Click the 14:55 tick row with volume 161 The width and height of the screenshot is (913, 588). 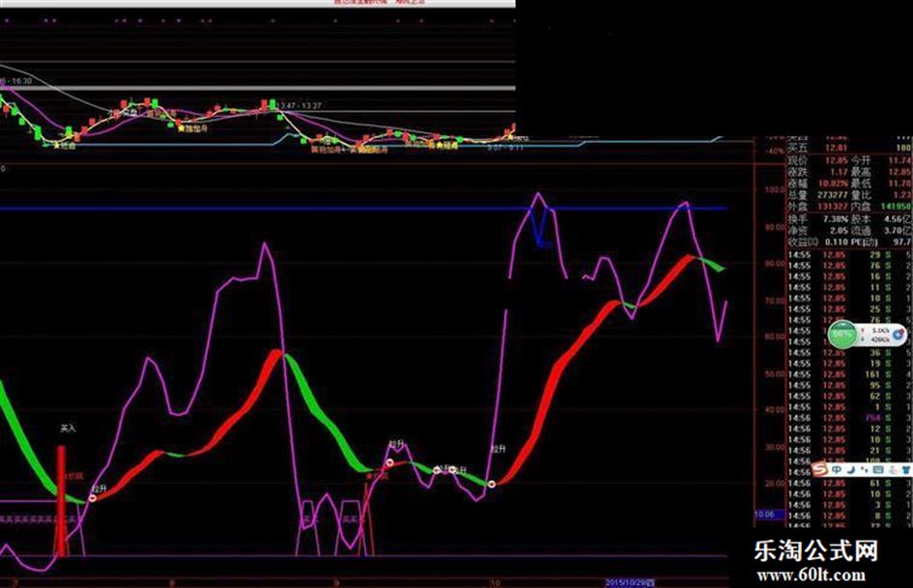pos(849,375)
